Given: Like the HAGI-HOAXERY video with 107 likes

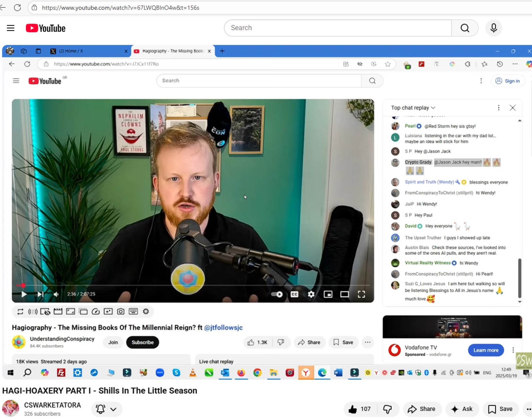Looking at the screenshot, I should tap(353, 409).
